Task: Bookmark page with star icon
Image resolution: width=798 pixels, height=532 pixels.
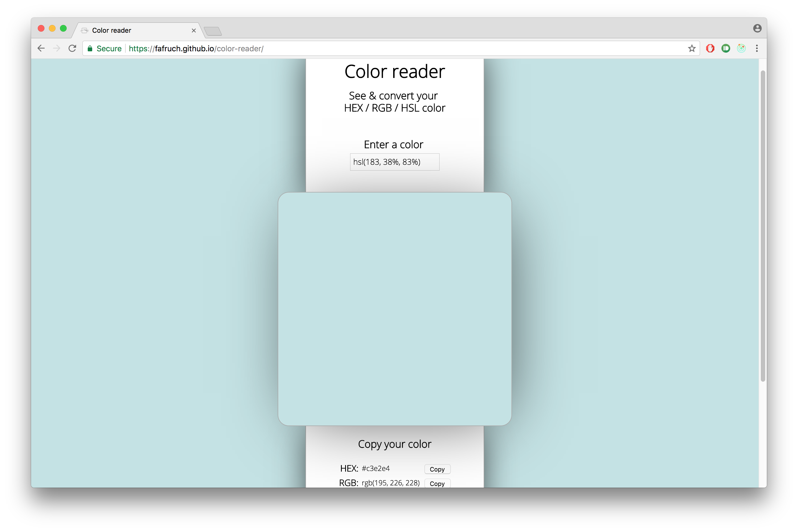Action: tap(692, 48)
